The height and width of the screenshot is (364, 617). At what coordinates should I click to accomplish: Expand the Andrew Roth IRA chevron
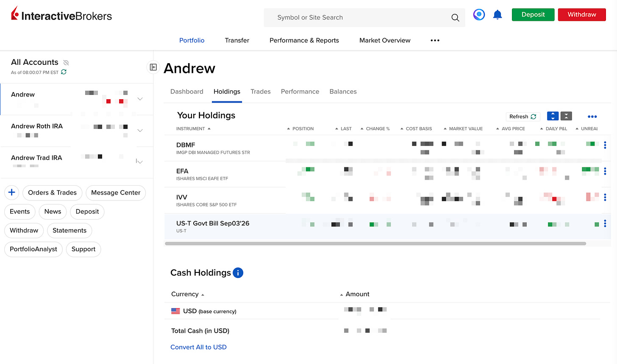140,131
